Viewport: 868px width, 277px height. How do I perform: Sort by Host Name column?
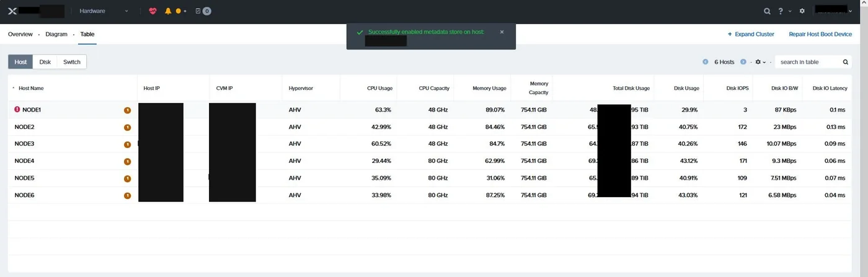(31, 88)
